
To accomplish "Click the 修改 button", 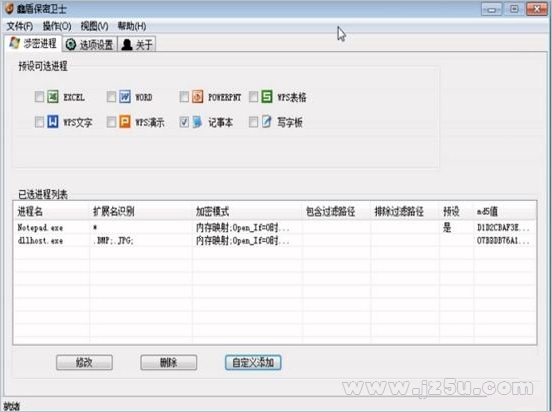I will coord(84,362).
